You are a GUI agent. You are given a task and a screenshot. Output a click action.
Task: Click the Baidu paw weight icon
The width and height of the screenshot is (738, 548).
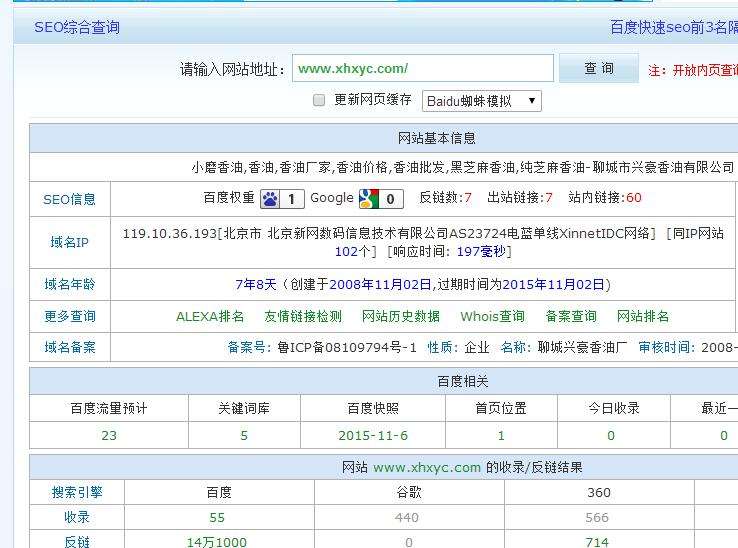(282, 199)
